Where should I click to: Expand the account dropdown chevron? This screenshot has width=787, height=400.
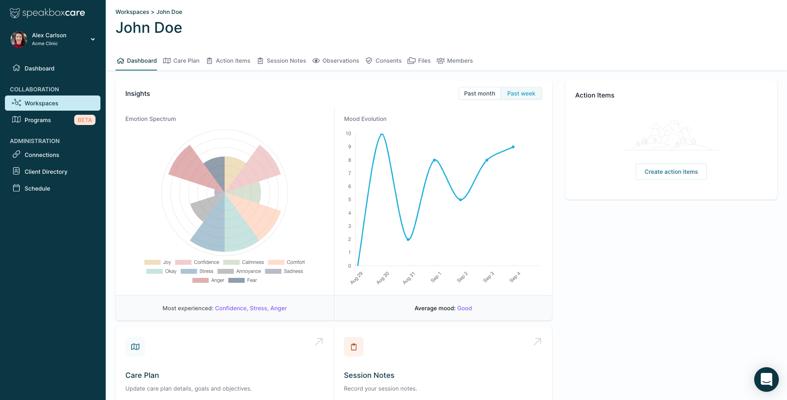[93, 40]
